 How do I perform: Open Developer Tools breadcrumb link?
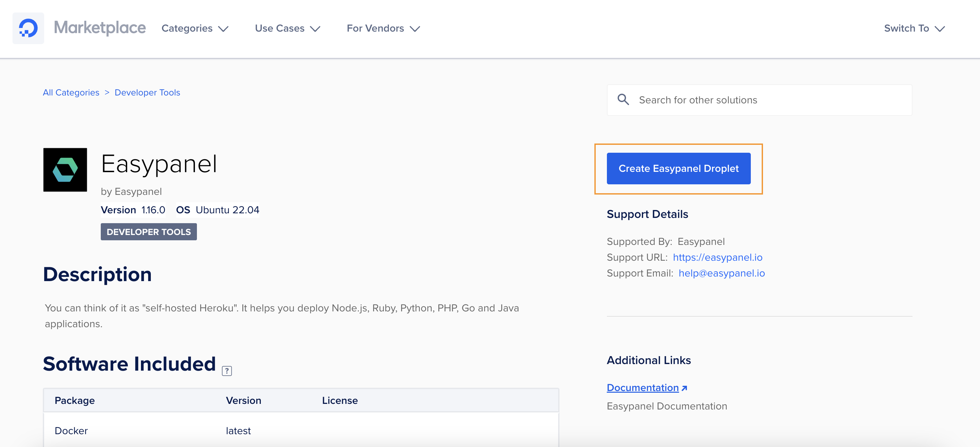click(147, 92)
